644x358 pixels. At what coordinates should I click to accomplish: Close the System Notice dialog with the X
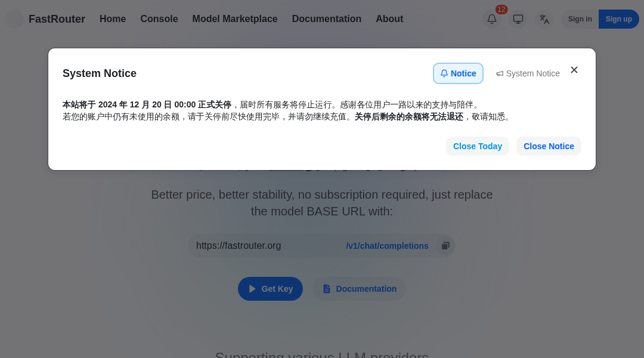[x=574, y=70]
